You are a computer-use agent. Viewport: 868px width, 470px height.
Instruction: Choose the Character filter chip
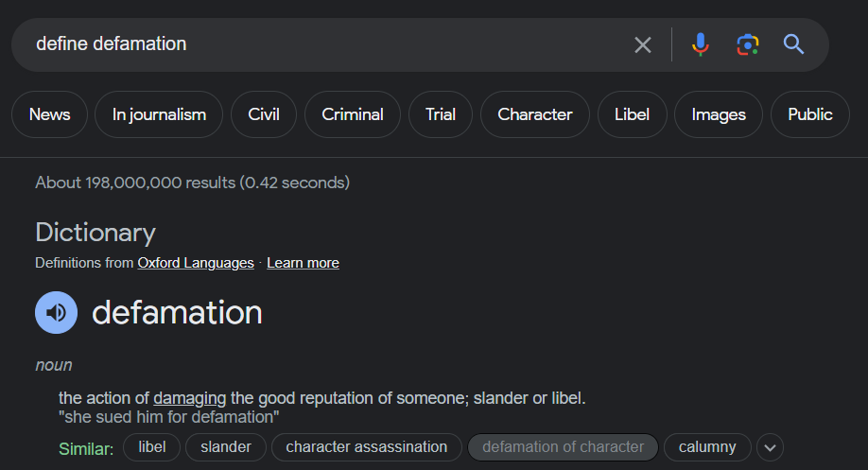[x=535, y=114]
